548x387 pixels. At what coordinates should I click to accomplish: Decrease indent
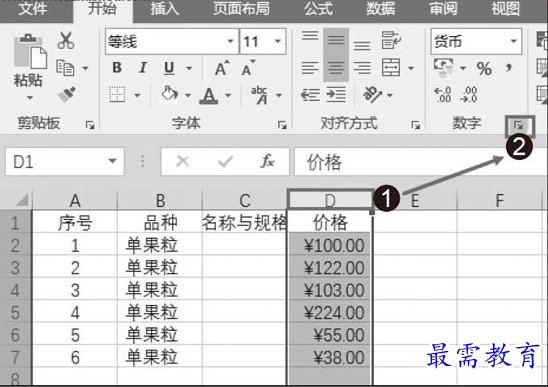[310, 95]
